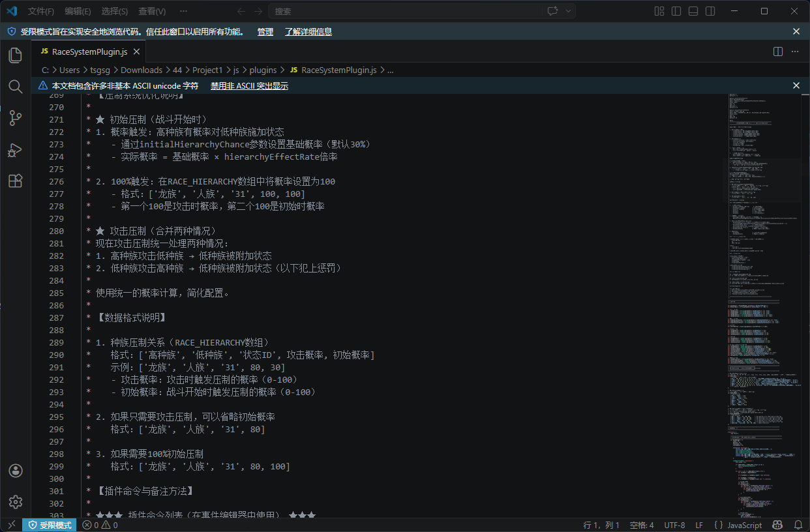Viewport: 810px width, 532px height.
Task: Open the Run and Debug view
Action: [x=15, y=150]
